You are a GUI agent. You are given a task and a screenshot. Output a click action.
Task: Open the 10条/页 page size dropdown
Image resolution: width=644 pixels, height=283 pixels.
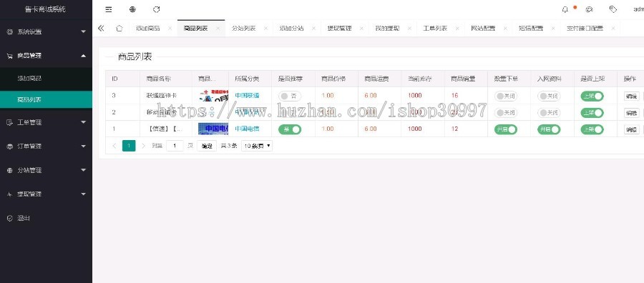pyautogui.click(x=257, y=146)
